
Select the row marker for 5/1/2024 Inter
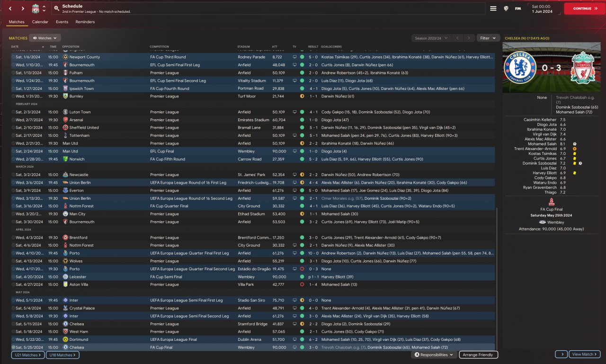coord(13,300)
